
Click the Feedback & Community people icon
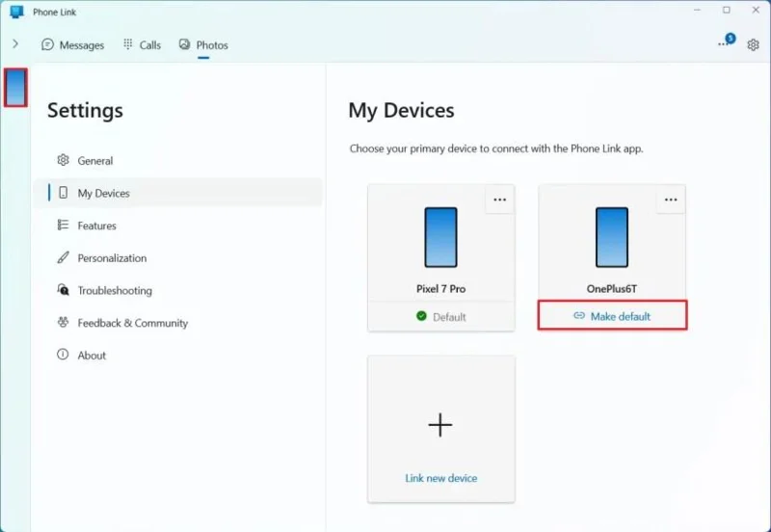coord(63,322)
